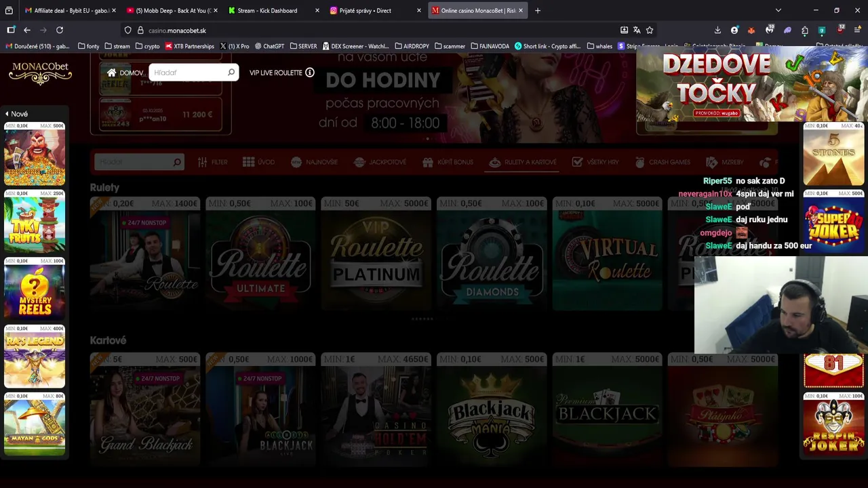Open the CRASH GAMES category
The width and height of the screenshot is (868, 488).
click(x=663, y=162)
